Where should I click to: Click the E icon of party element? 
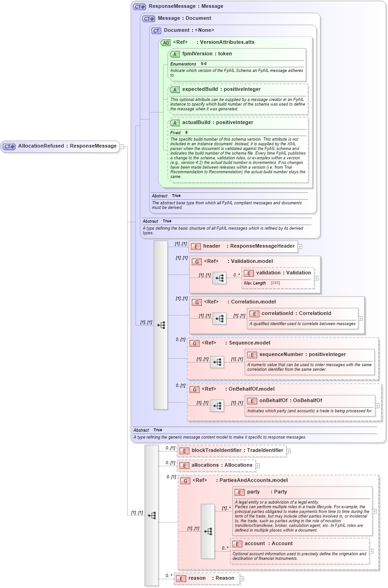240,492
